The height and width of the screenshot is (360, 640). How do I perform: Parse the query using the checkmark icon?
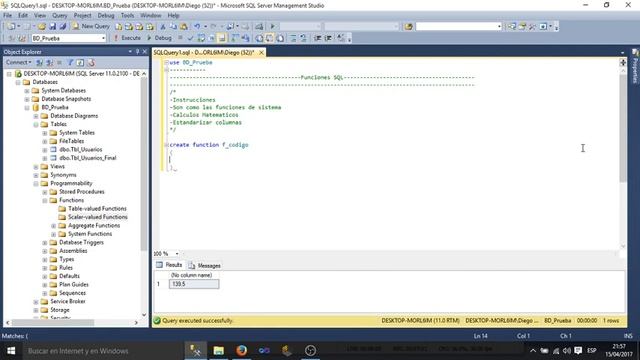point(190,38)
